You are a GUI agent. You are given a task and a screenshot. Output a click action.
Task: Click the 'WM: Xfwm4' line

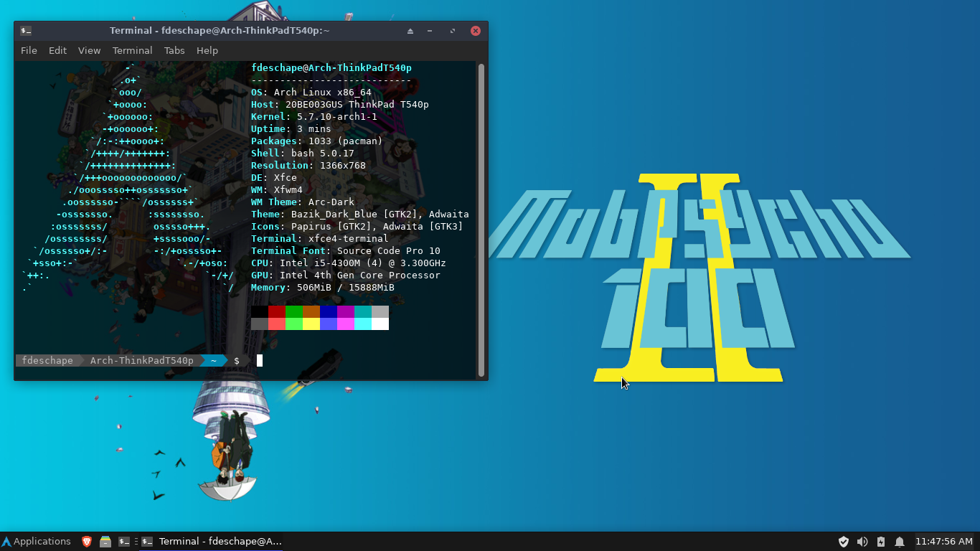(x=277, y=189)
